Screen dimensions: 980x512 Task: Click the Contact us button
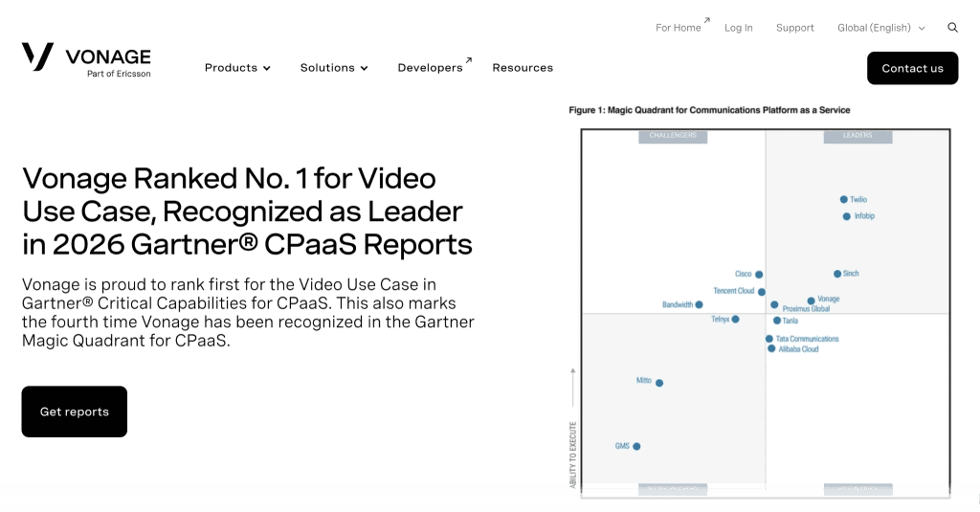click(912, 68)
